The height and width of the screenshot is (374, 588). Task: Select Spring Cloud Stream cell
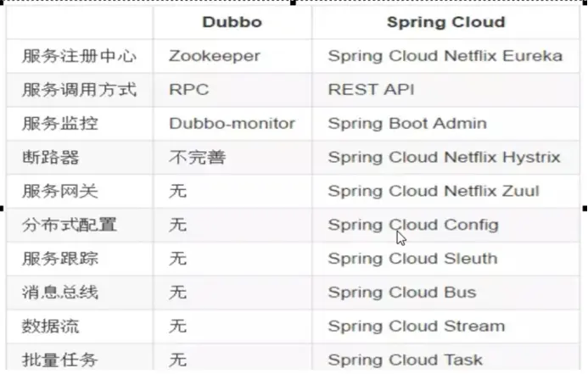coord(416,326)
